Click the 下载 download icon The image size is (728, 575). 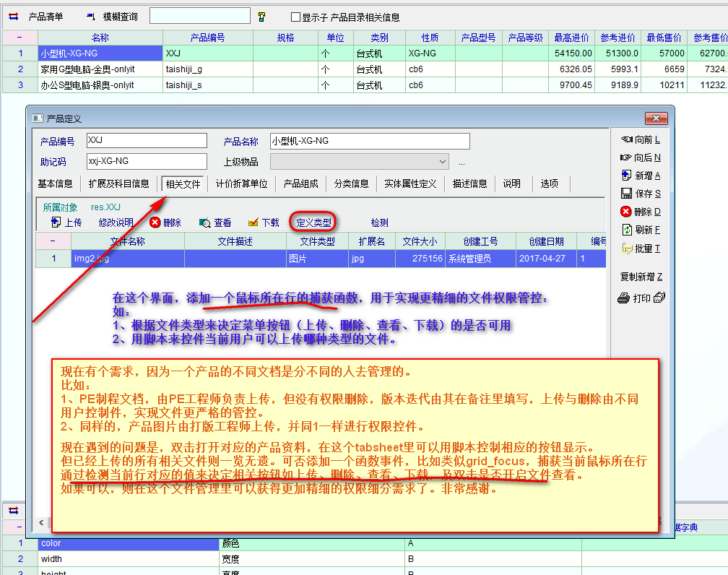(253, 222)
